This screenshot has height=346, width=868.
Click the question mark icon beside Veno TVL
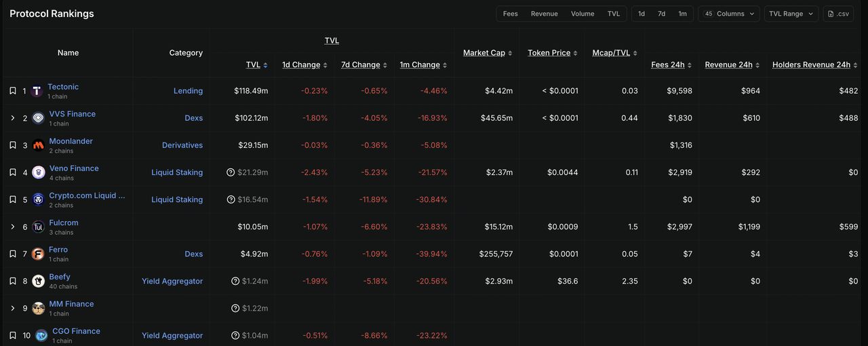(x=231, y=172)
